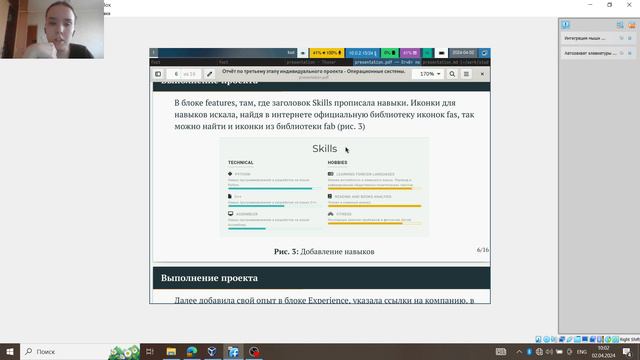This screenshot has width=640, height=360.
Task: Open the Windows notification center
Action: tap(627, 351)
